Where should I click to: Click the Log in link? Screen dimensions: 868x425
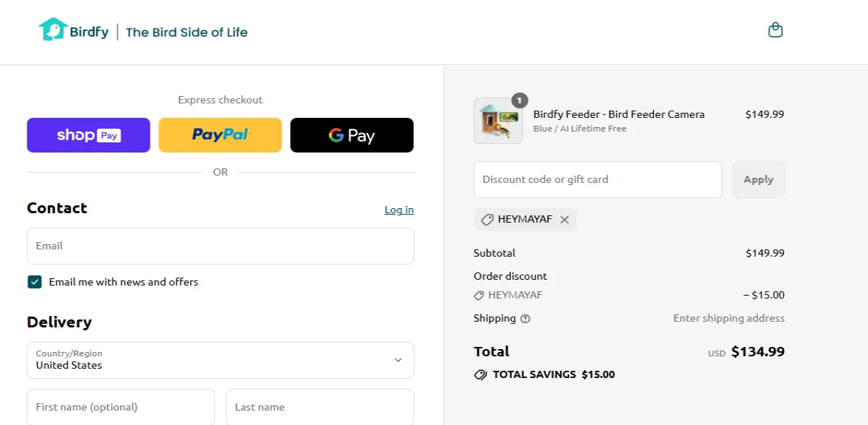(x=399, y=210)
